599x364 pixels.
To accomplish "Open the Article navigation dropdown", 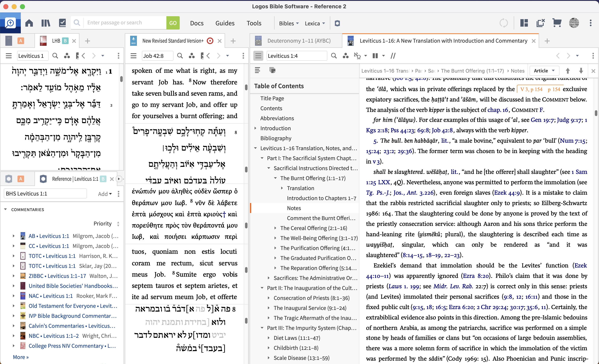I will 544,71.
